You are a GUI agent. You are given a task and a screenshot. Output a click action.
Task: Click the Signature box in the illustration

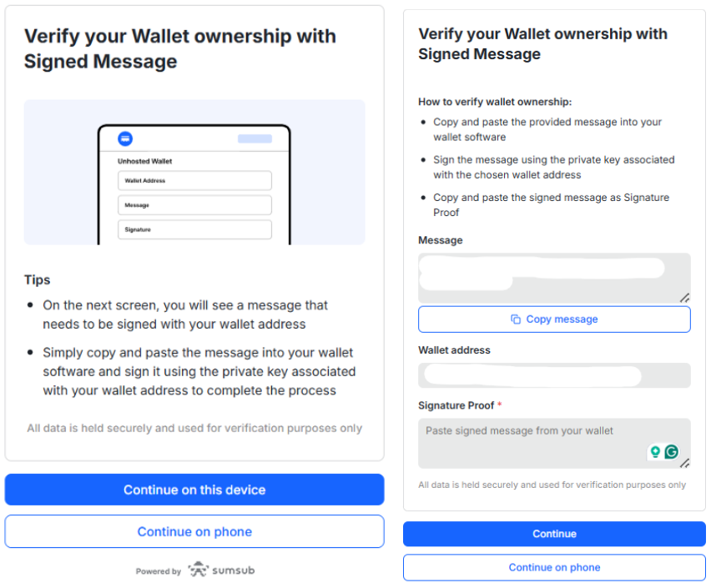coord(194,229)
